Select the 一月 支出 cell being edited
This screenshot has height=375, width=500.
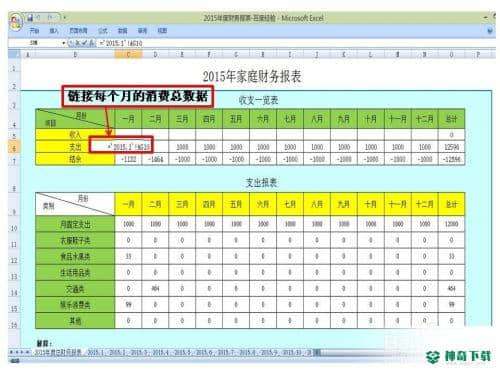(128, 146)
